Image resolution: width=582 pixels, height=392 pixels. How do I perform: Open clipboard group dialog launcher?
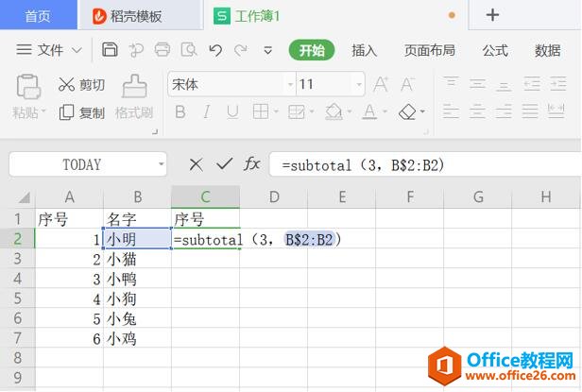click(x=155, y=132)
